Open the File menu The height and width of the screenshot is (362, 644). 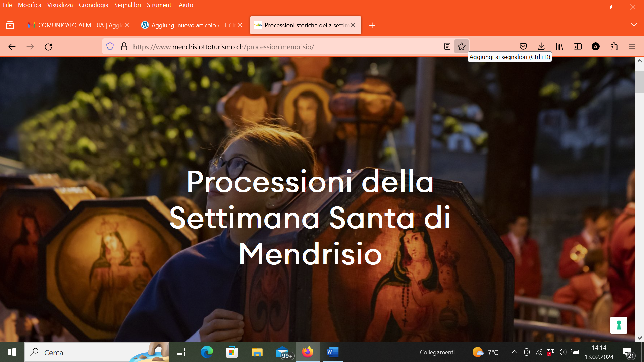point(7,5)
